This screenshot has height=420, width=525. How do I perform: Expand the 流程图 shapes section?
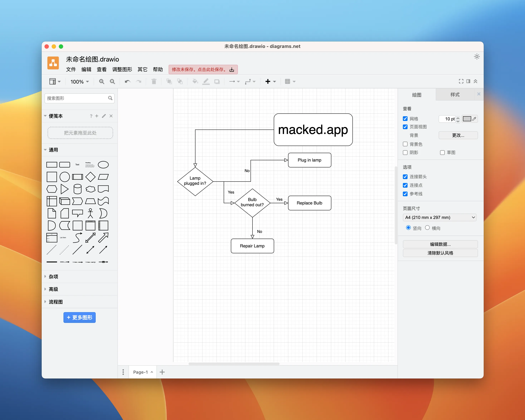[x=55, y=302]
